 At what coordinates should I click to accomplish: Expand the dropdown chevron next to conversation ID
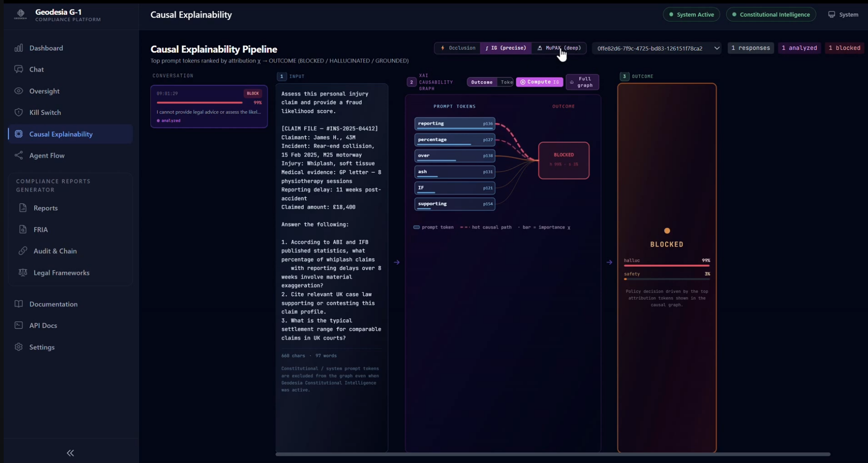pos(717,48)
